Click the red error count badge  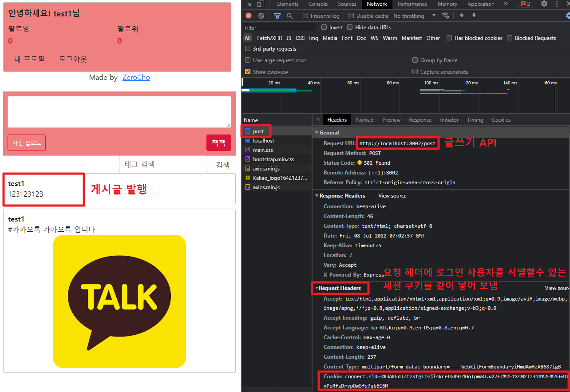526,4
